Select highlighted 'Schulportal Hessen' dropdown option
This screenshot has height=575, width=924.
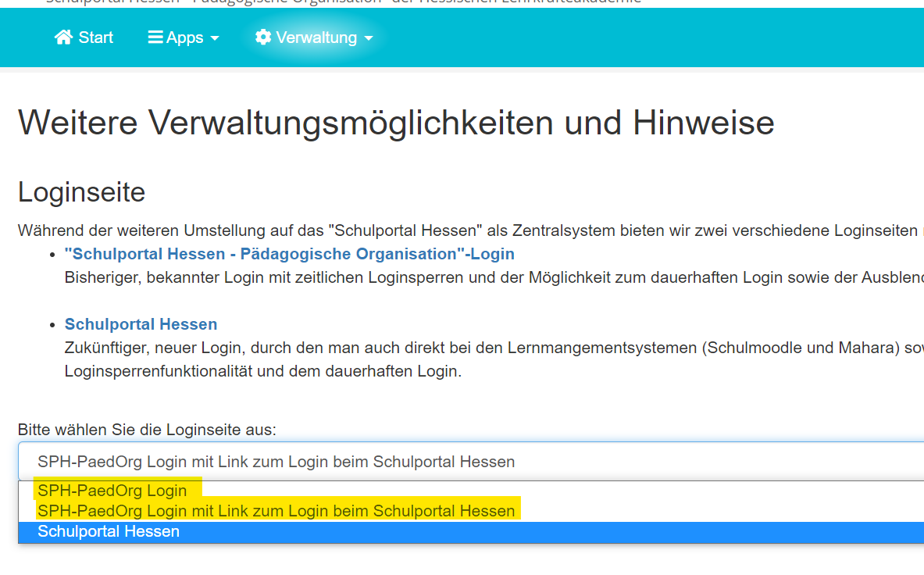109,531
